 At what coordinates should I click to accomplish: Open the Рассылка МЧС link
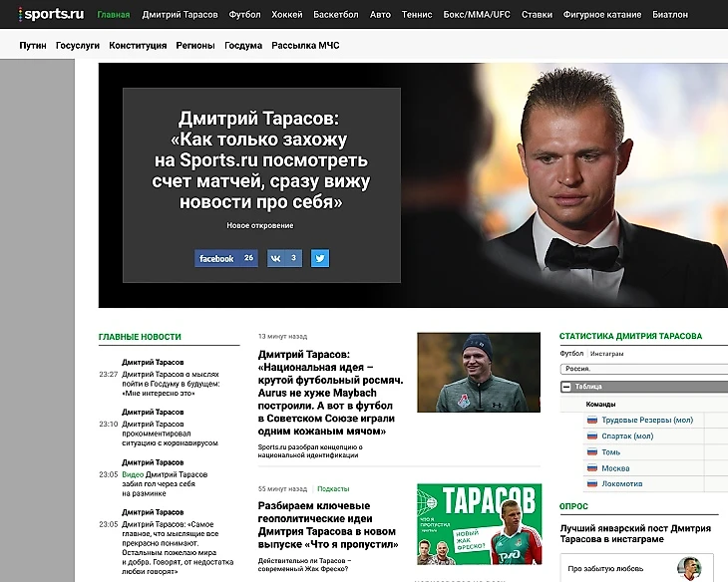point(305,46)
